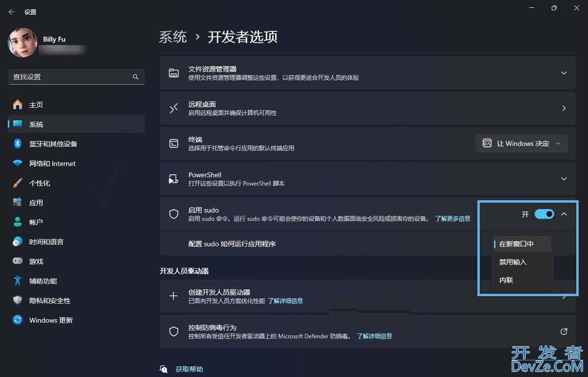Open 远程桌面 via right chevron
588x377 pixels.
click(x=564, y=108)
